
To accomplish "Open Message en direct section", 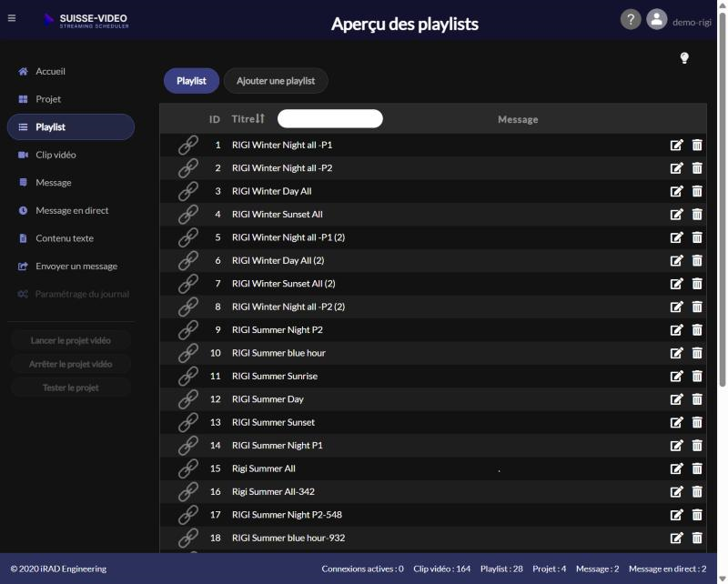I will point(72,211).
